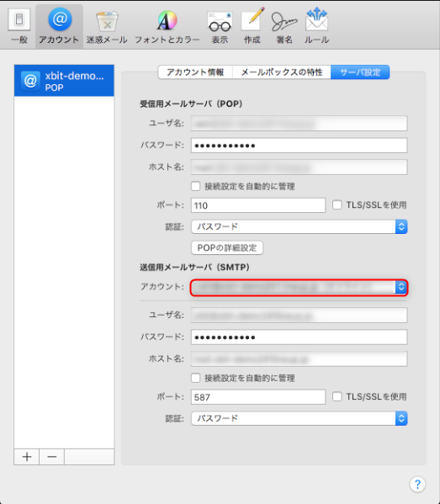The height and width of the screenshot is (504, 440).
Task: Open the SMTP 認証 dropdown
Action: tap(300, 418)
